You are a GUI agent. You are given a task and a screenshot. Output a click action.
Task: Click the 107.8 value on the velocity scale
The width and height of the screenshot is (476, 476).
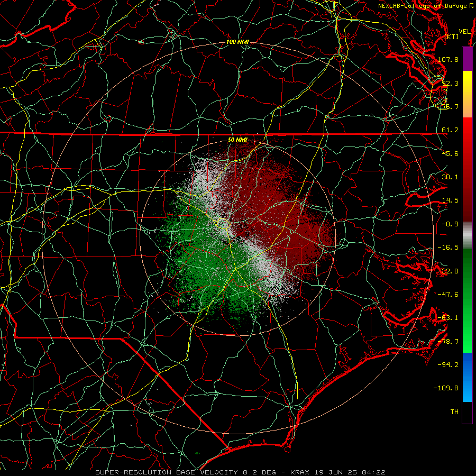pos(448,59)
